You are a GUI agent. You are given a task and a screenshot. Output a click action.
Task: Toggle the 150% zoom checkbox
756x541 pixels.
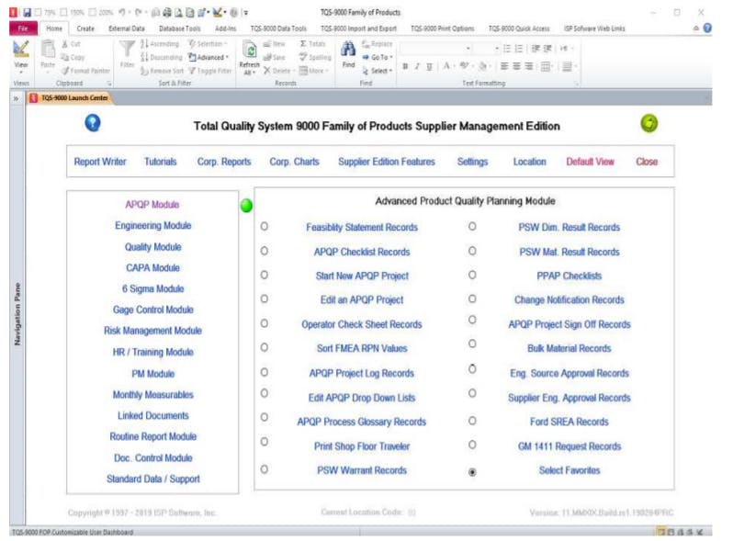(x=64, y=13)
